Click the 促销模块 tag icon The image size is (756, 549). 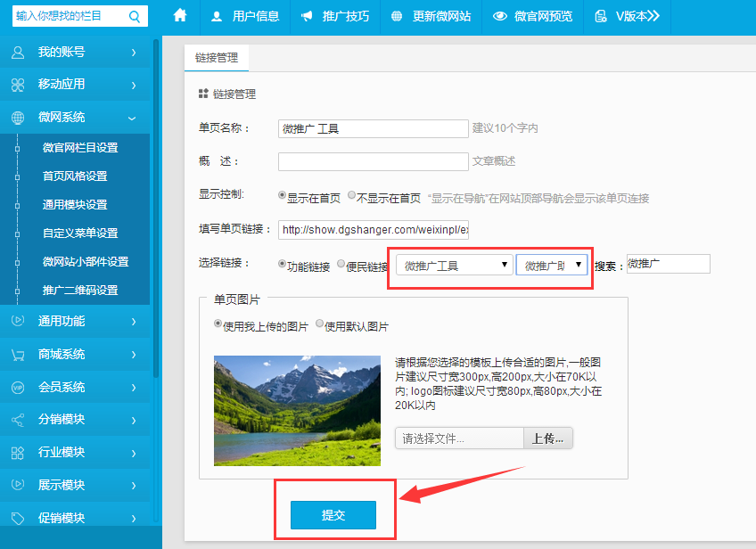tap(18, 518)
